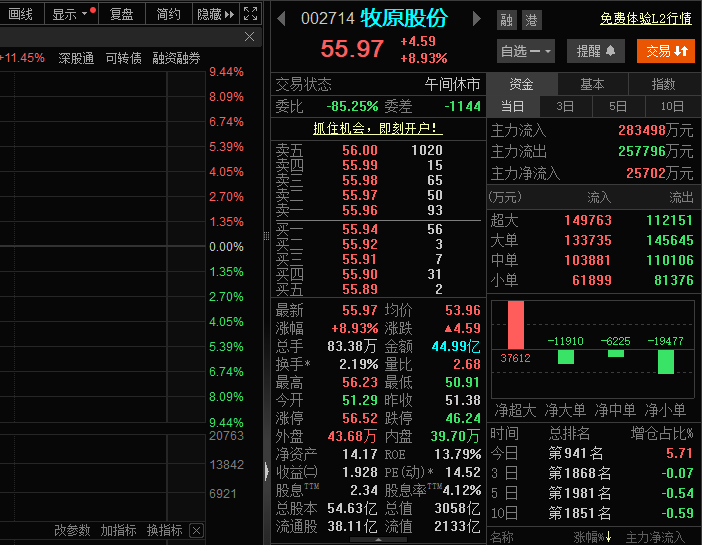
Task: Expand the quote panel bottom arrow
Action: (x=378, y=540)
